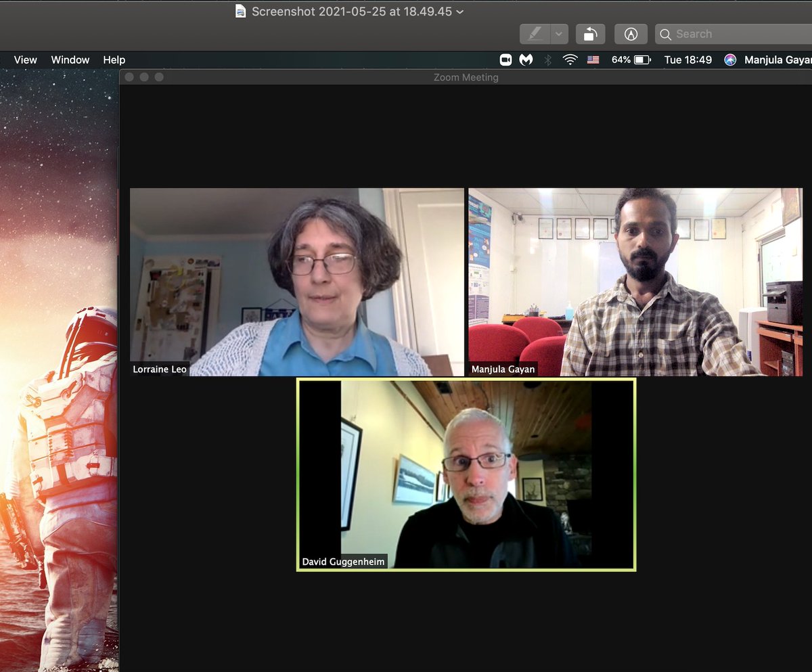
Task: Click the US flag input source icon
Action: pyautogui.click(x=593, y=60)
